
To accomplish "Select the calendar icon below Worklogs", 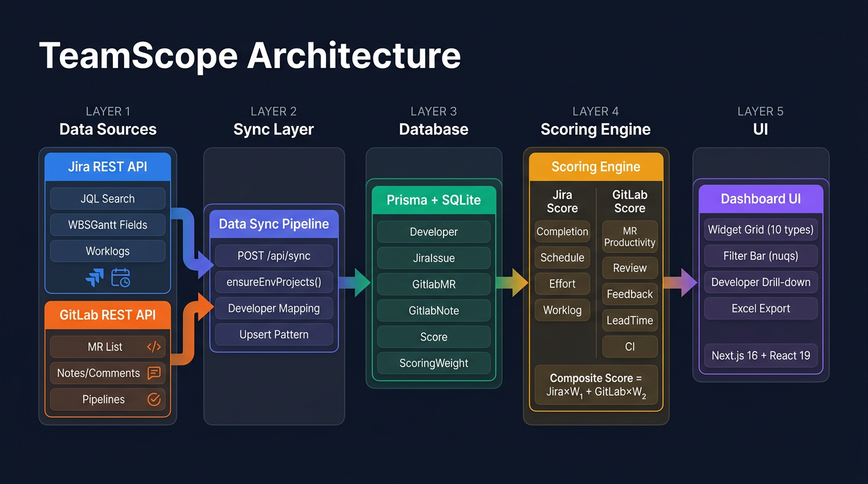I will [x=120, y=279].
